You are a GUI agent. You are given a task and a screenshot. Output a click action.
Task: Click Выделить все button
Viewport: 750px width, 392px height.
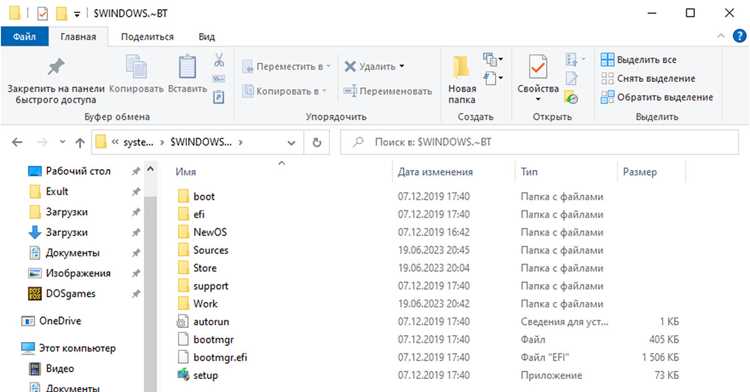639,60
